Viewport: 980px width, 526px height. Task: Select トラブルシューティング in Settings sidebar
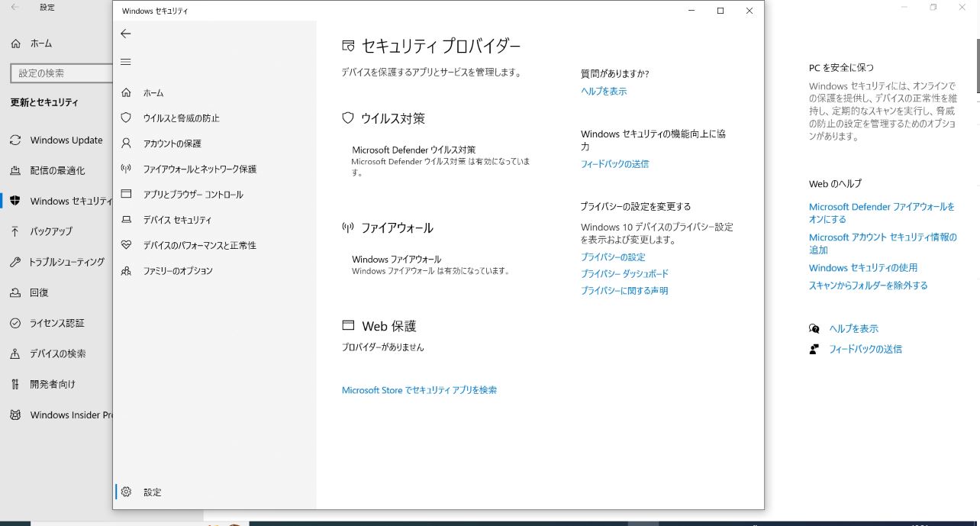[x=66, y=262]
